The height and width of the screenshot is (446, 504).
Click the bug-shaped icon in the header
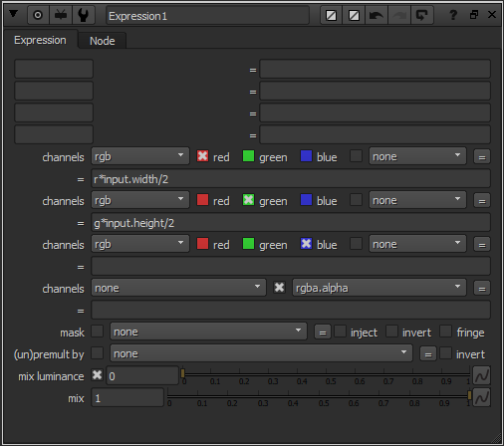pyautogui.click(x=61, y=15)
